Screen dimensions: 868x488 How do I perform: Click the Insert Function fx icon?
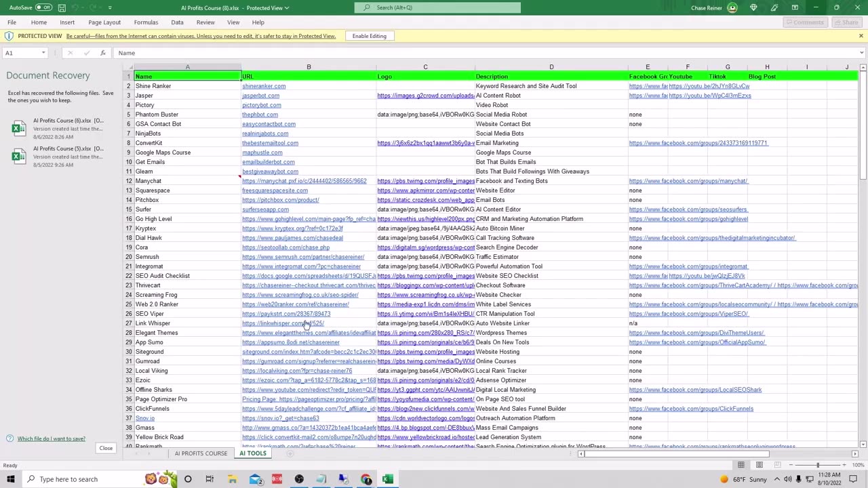pos(103,53)
